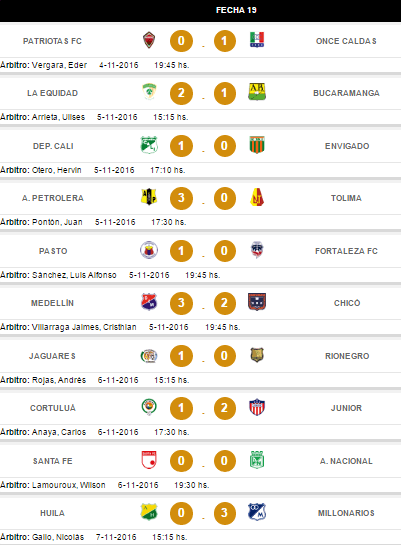
Task: Click the FECHA 19 header
Action: click(236, 10)
